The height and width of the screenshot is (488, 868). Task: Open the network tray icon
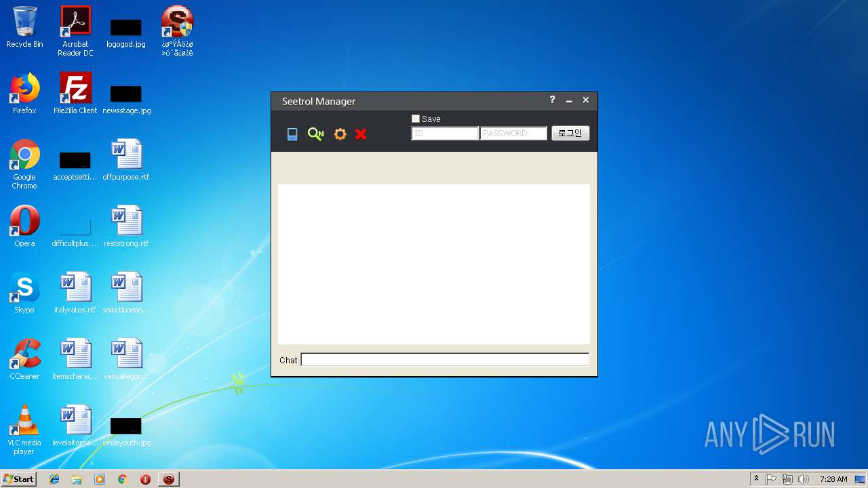pos(787,479)
